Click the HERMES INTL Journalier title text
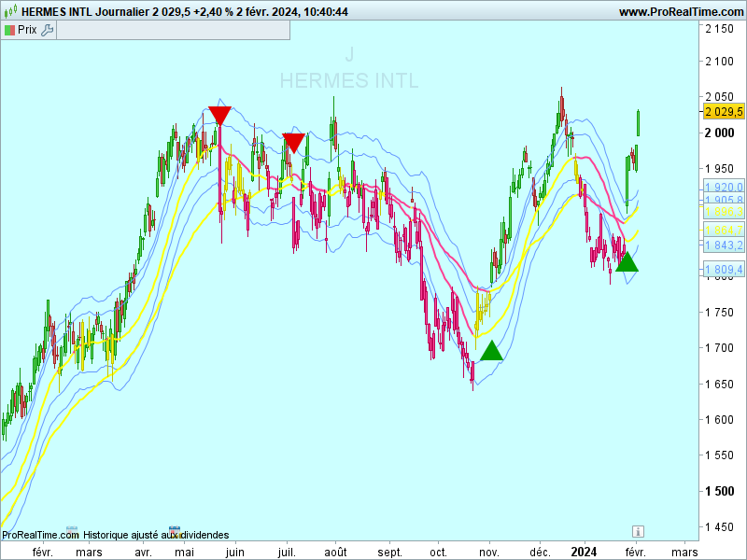Image resolution: width=747 pixels, height=560 pixels. [x=85, y=12]
